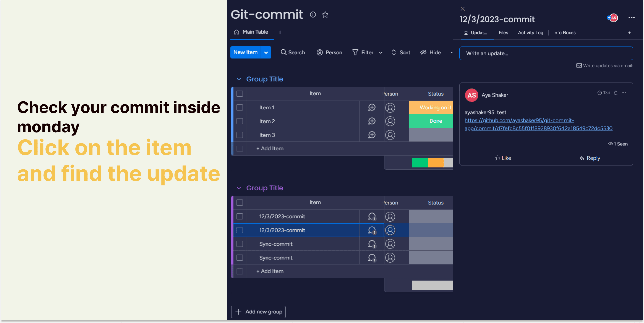Check the first Sync-commit row checkbox
644x323 pixels.
coord(240,244)
